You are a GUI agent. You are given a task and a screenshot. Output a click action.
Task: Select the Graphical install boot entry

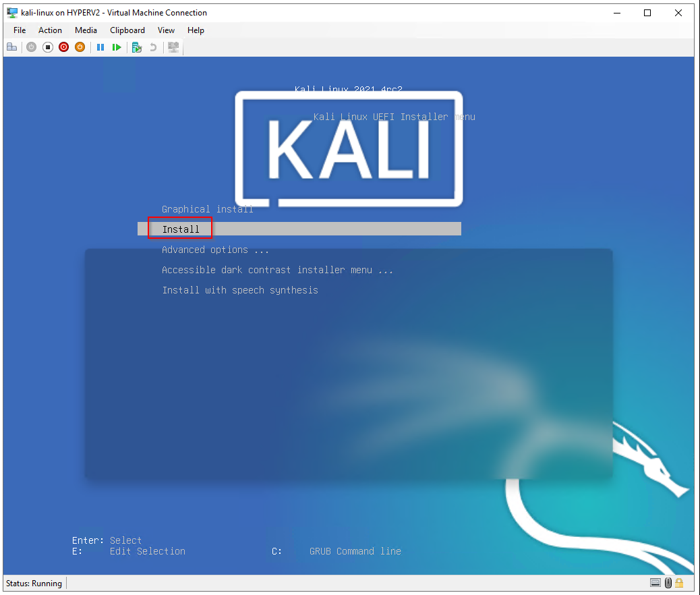(x=207, y=209)
